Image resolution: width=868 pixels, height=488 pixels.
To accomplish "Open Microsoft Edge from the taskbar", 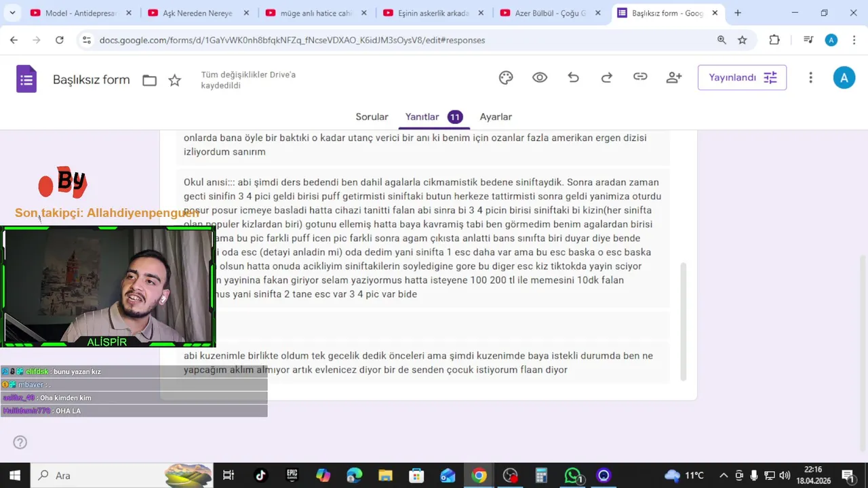I will (354, 475).
